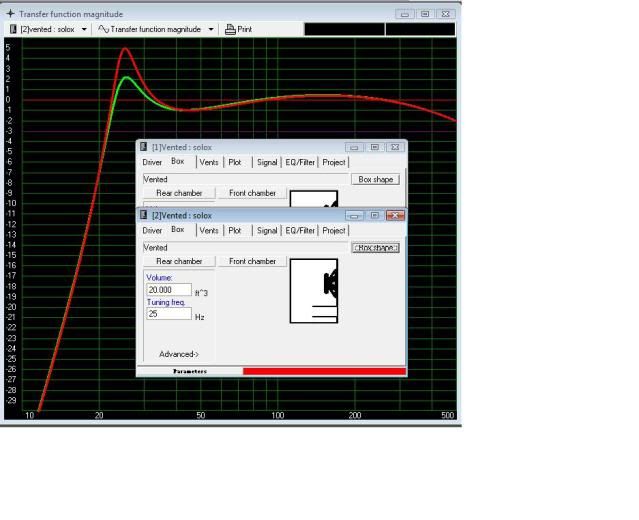
Task: Open Project tab in [1]Vented window
Action: [x=334, y=162]
